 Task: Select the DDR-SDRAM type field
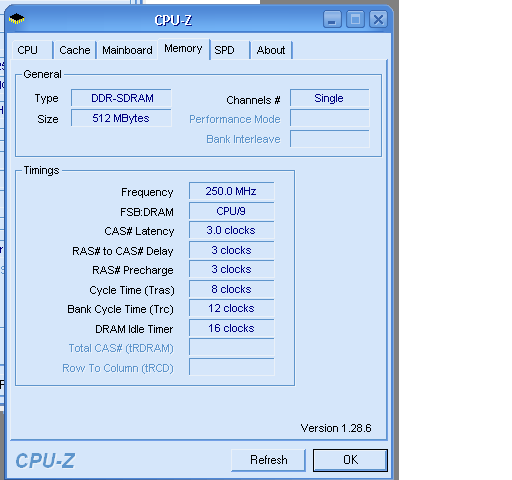pyautogui.click(x=121, y=98)
